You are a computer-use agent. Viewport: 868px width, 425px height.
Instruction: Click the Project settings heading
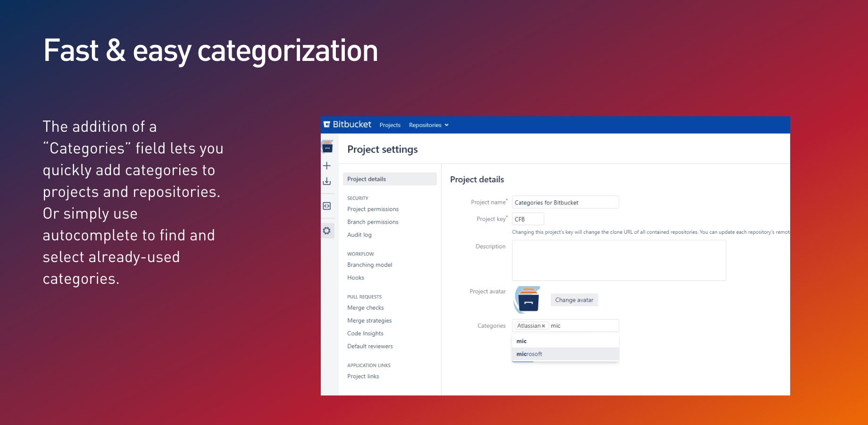[383, 150]
